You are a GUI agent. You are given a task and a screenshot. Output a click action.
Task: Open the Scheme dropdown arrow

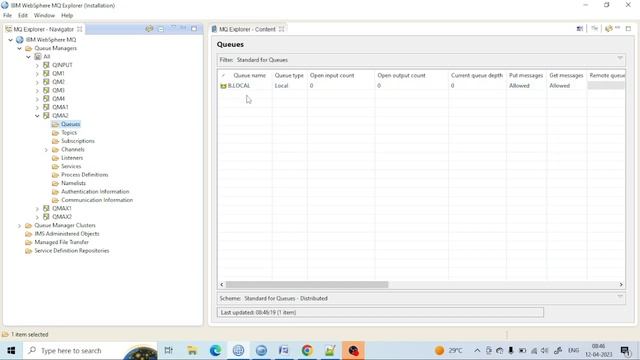(620, 297)
